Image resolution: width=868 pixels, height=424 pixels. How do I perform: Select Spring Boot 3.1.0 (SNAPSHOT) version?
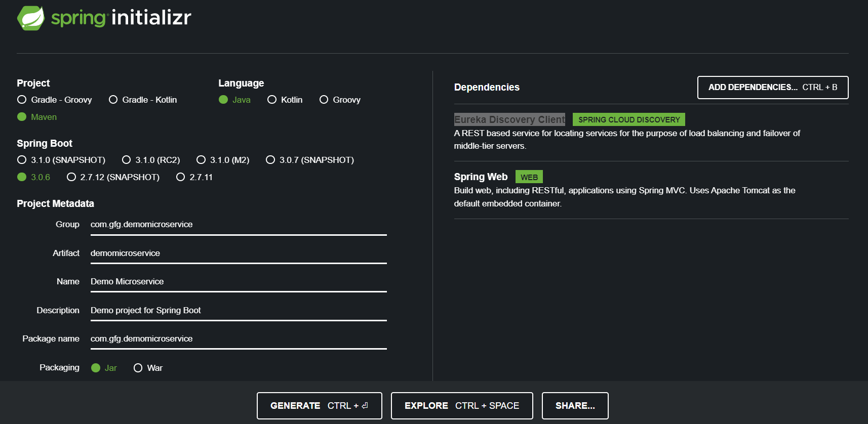(x=22, y=160)
